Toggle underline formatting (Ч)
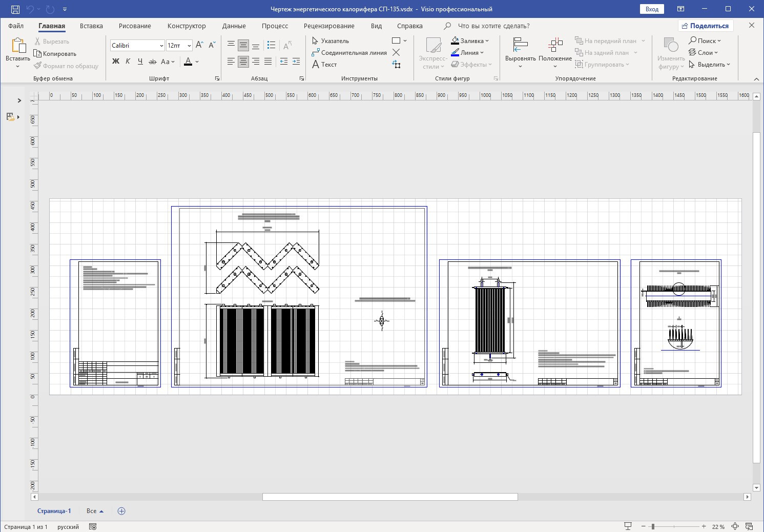Viewport: 764px width, 532px height. coord(140,62)
